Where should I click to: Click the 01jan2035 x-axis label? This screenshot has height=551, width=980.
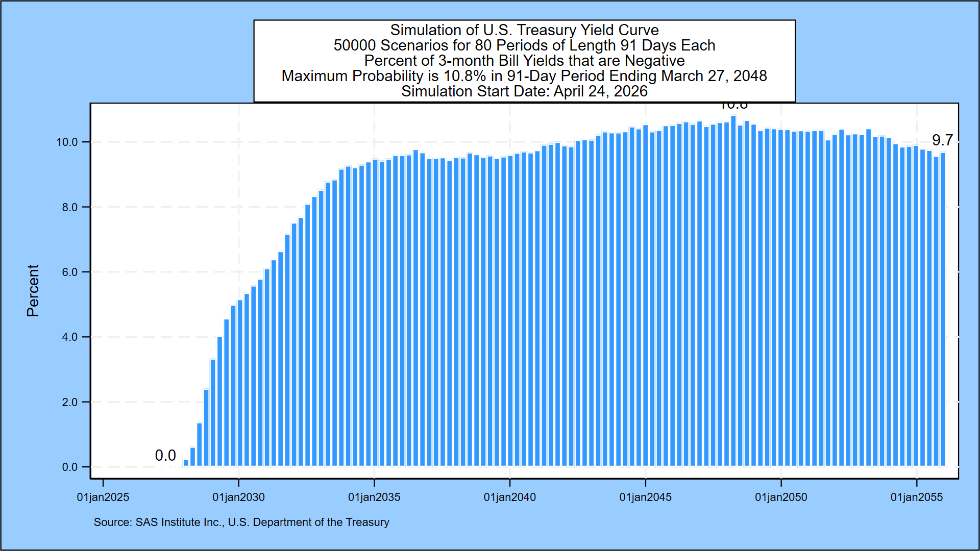coord(374,497)
